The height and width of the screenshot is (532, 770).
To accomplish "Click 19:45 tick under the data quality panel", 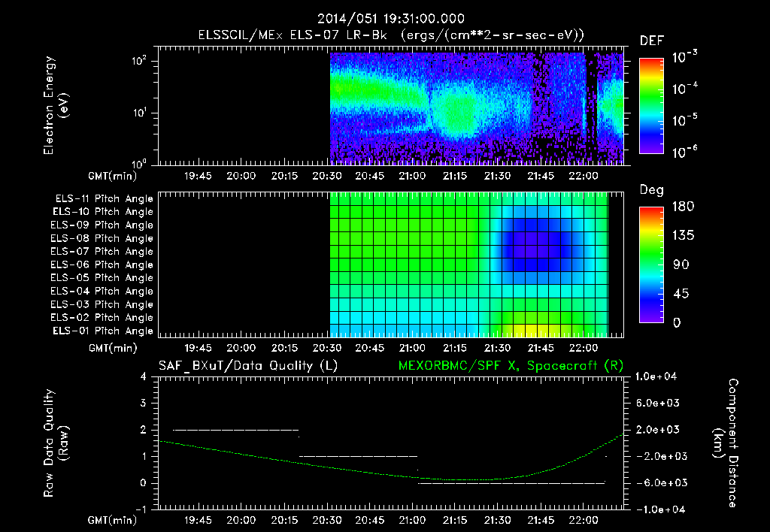I will pos(198,520).
